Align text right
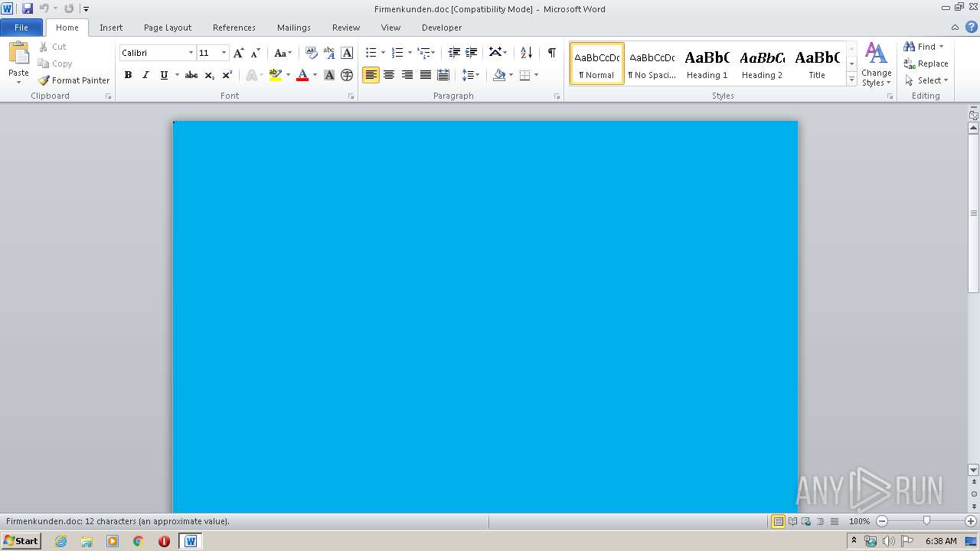 pyautogui.click(x=407, y=75)
